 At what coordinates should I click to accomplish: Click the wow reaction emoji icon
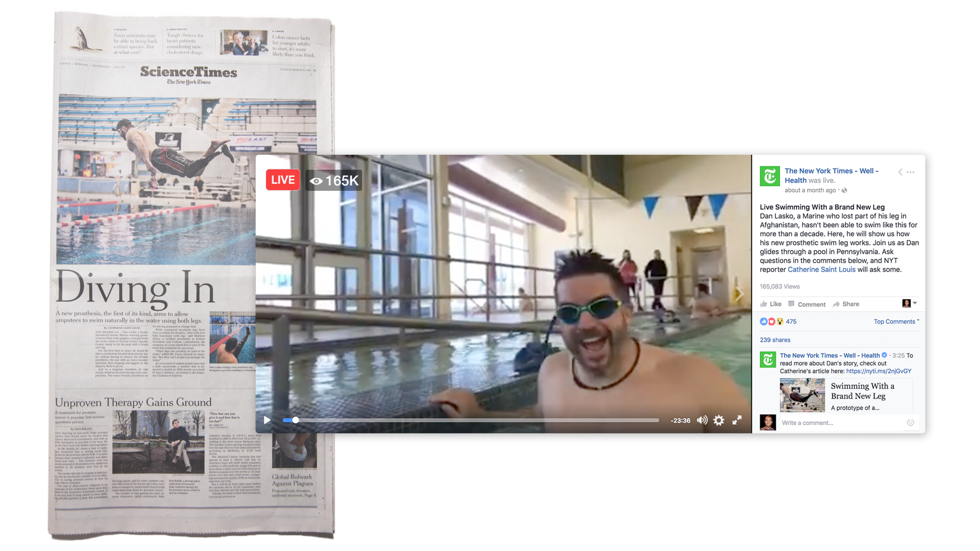tap(780, 322)
